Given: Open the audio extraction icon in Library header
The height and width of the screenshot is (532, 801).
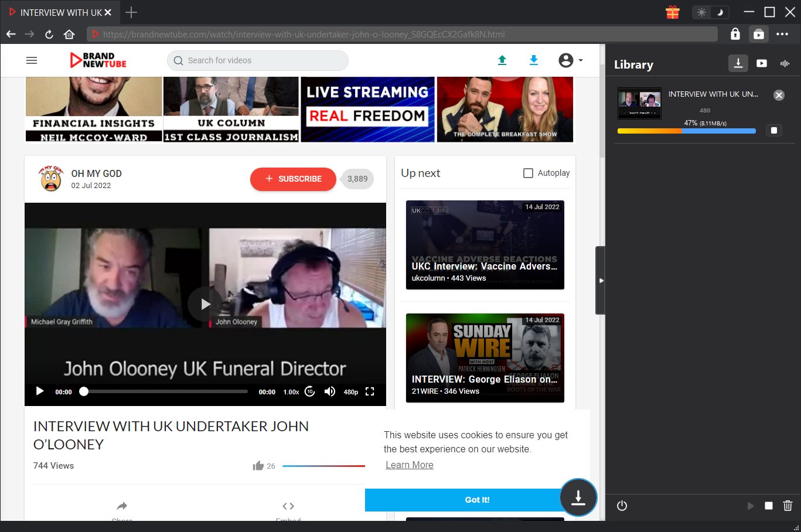Looking at the screenshot, I should pos(785,63).
